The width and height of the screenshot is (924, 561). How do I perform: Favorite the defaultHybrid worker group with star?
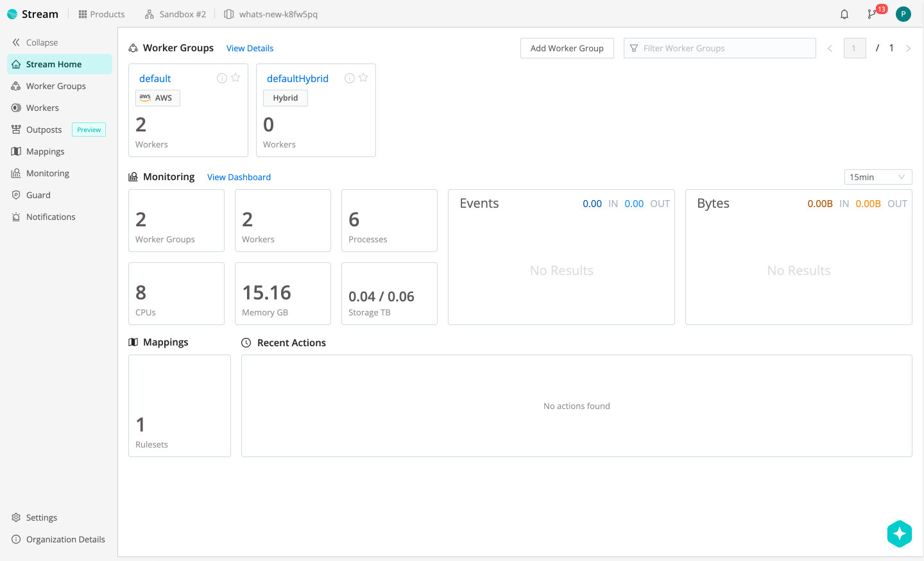(363, 78)
